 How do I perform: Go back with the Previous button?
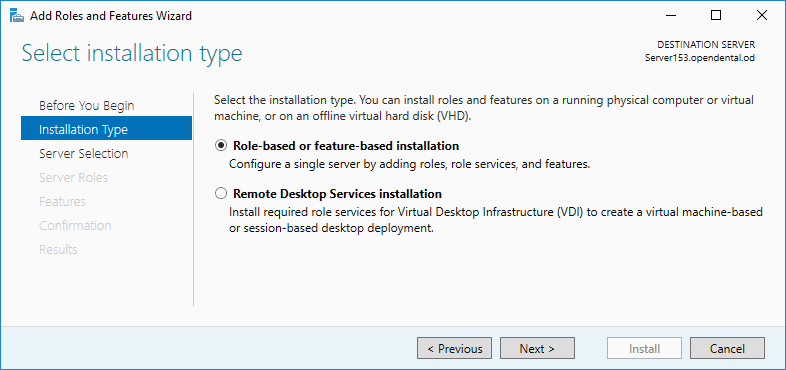454,348
